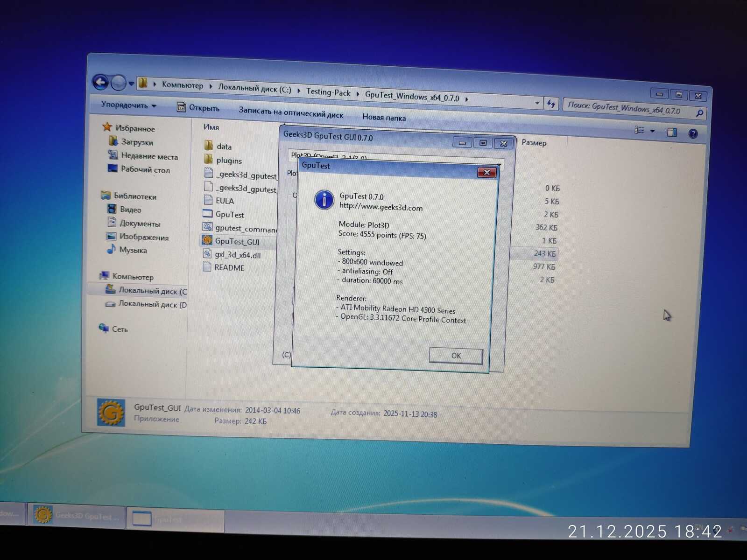Select the Недавние места icon

coord(113,155)
